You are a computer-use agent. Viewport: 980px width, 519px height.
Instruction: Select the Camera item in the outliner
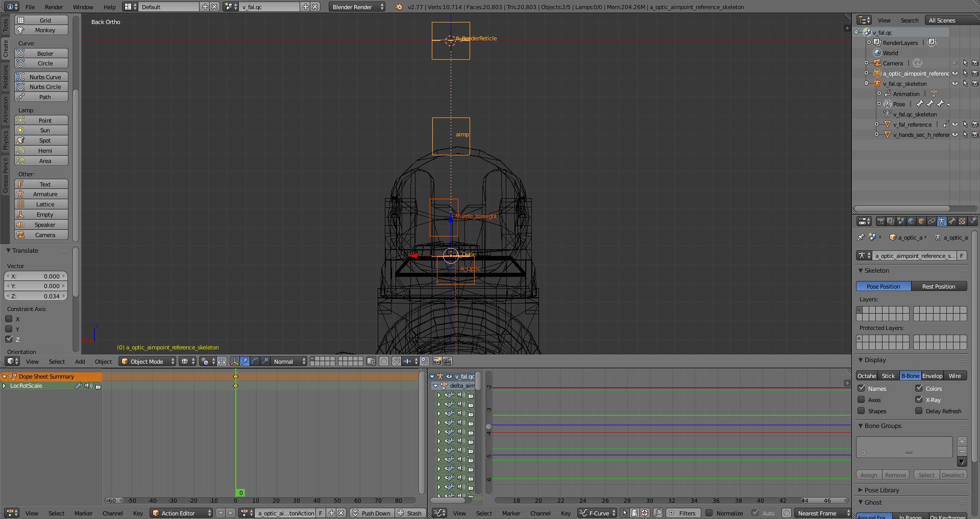click(x=893, y=63)
